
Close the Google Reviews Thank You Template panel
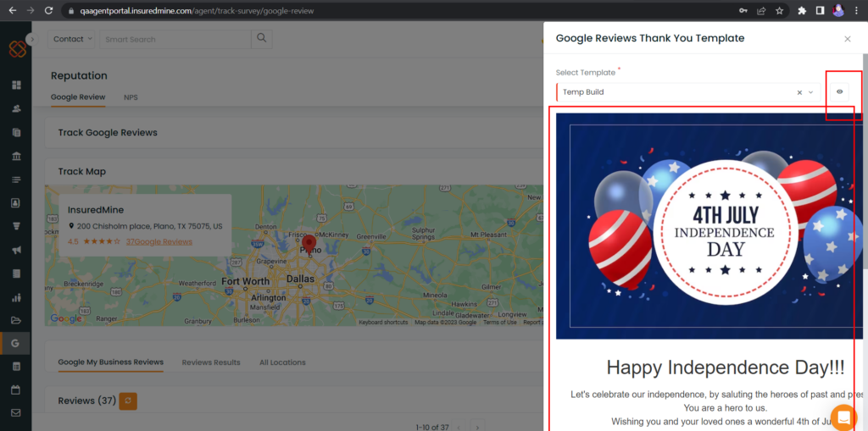(848, 39)
